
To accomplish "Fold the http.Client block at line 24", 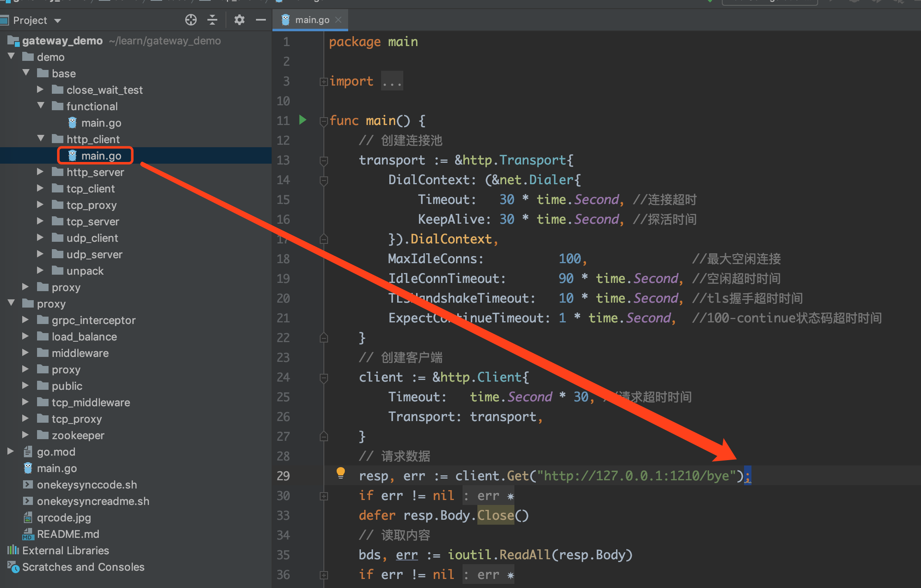I will pyautogui.click(x=324, y=377).
